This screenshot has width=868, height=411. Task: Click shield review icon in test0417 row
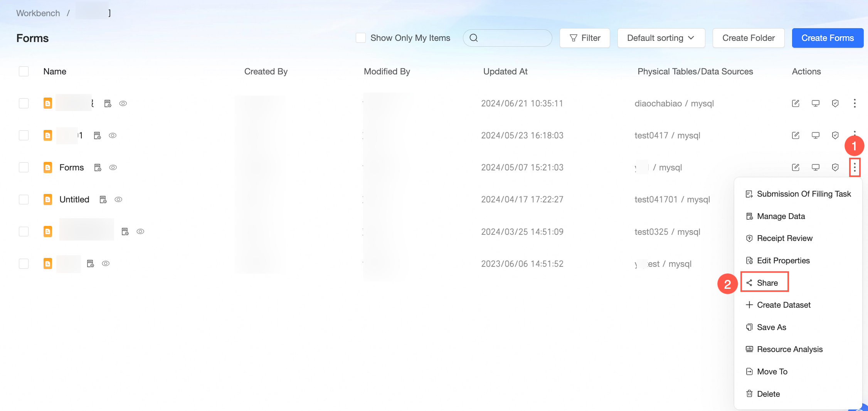pyautogui.click(x=835, y=135)
